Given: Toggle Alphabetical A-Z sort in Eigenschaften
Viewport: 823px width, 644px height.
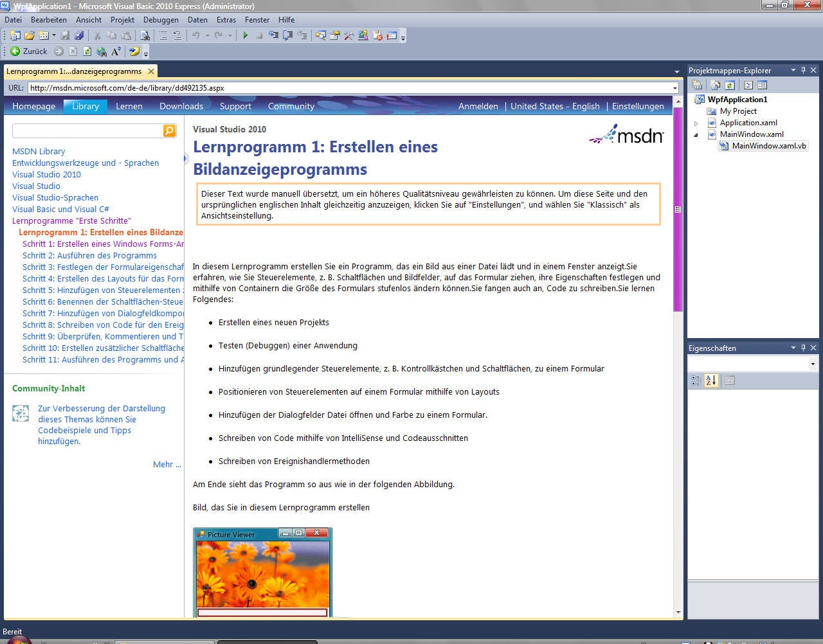Looking at the screenshot, I should point(710,380).
